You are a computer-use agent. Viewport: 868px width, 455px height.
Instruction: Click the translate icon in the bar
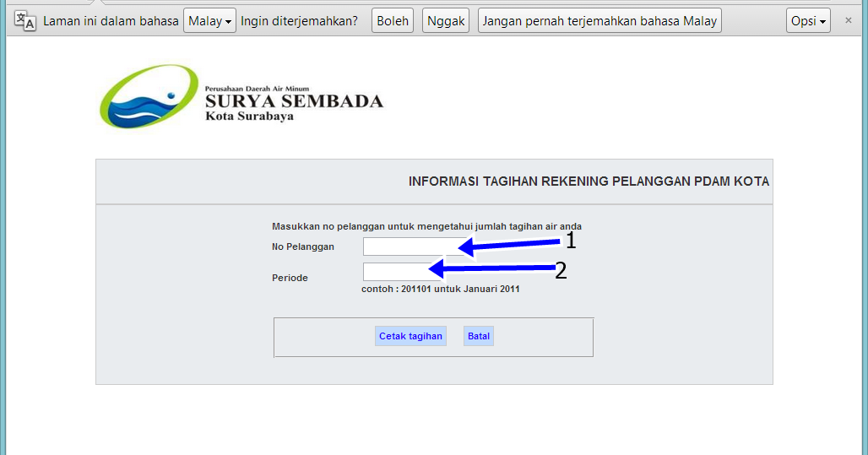point(25,21)
